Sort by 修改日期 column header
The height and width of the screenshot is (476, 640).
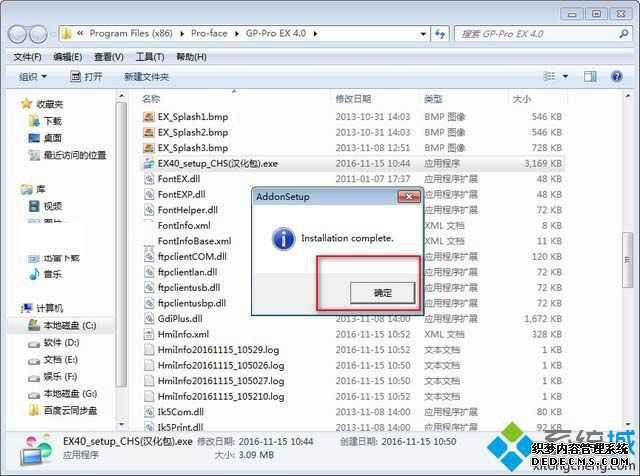[x=353, y=98]
